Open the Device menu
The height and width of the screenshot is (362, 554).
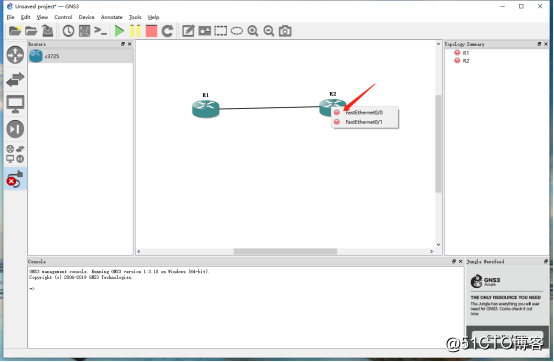87,17
